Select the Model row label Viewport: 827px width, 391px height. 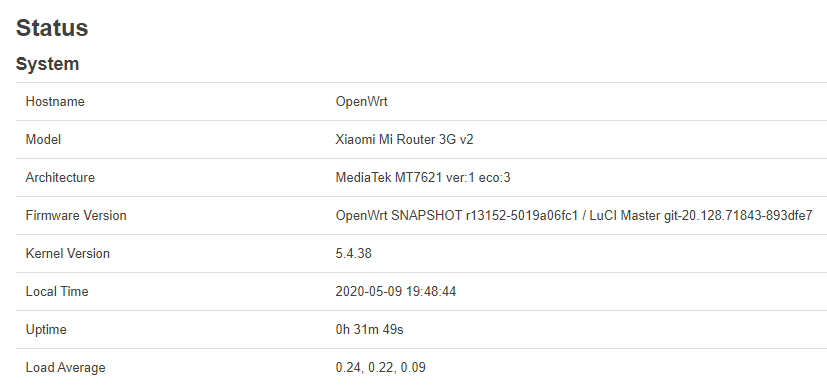point(43,139)
